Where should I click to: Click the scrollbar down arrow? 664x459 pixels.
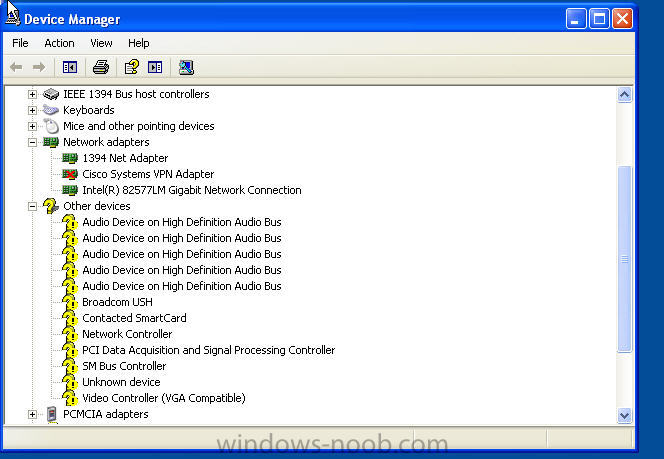click(625, 415)
